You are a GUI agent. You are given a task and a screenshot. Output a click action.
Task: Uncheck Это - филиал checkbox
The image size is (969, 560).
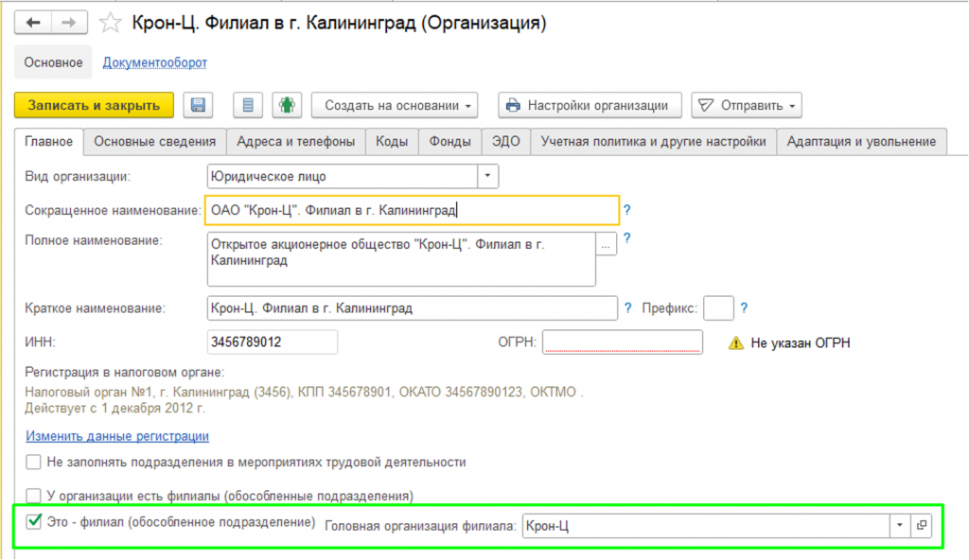click(34, 521)
